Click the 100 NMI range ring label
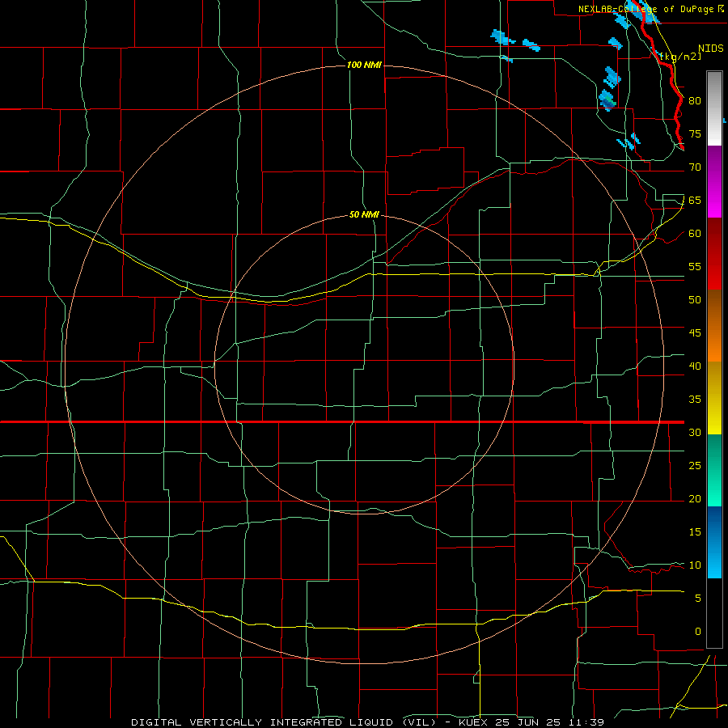Screen dimensions: 728x728 pyautogui.click(x=364, y=65)
